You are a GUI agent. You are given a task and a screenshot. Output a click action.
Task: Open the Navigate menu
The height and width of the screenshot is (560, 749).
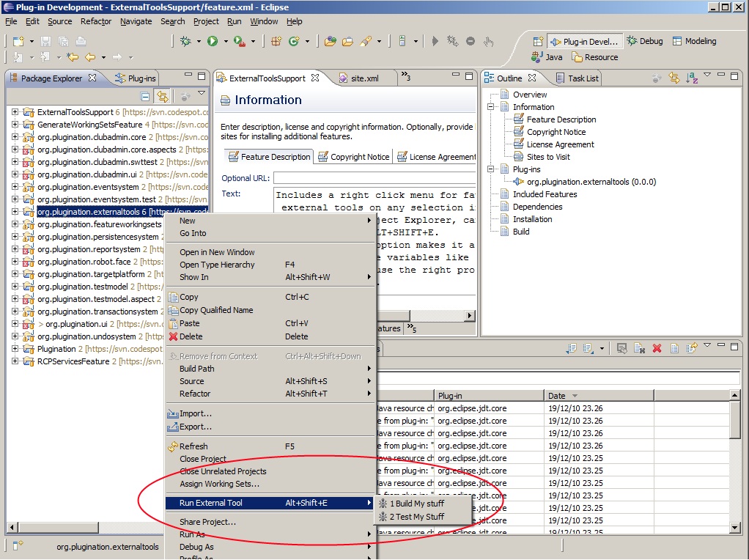[136, 21]
